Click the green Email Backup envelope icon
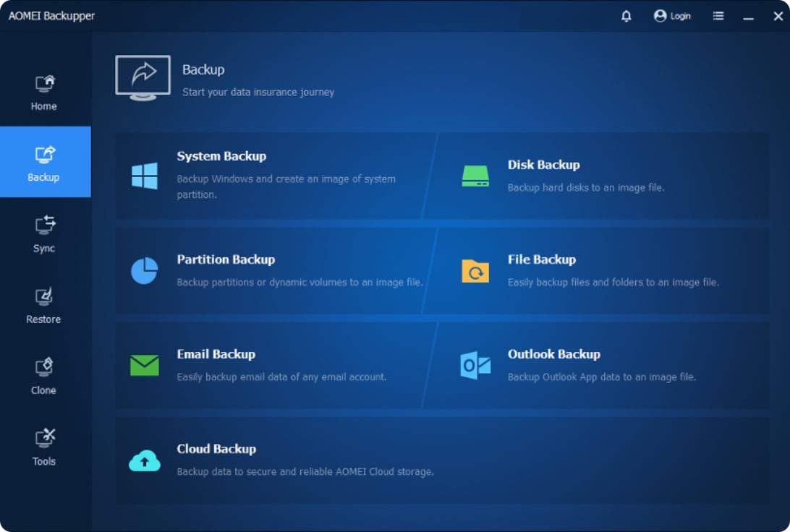 point(145,366)
